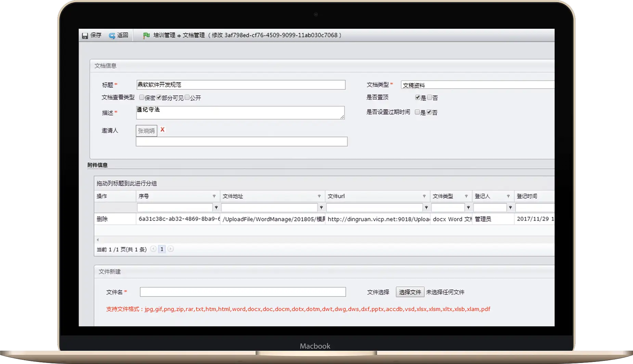Check the 保密 document view type checkbox
Viewport: 633px width, 364px height.
(x=142, y=97)
